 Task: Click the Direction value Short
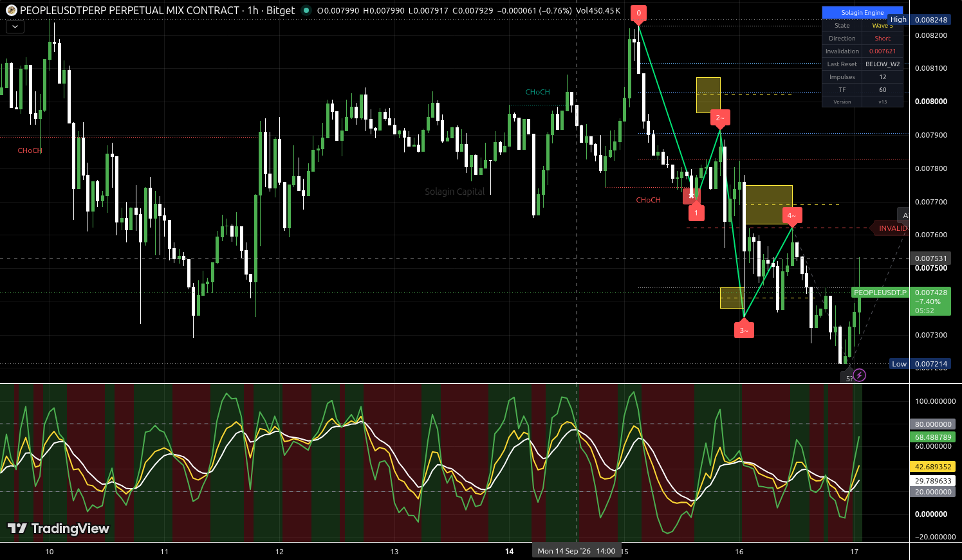(x=882, y=39)
